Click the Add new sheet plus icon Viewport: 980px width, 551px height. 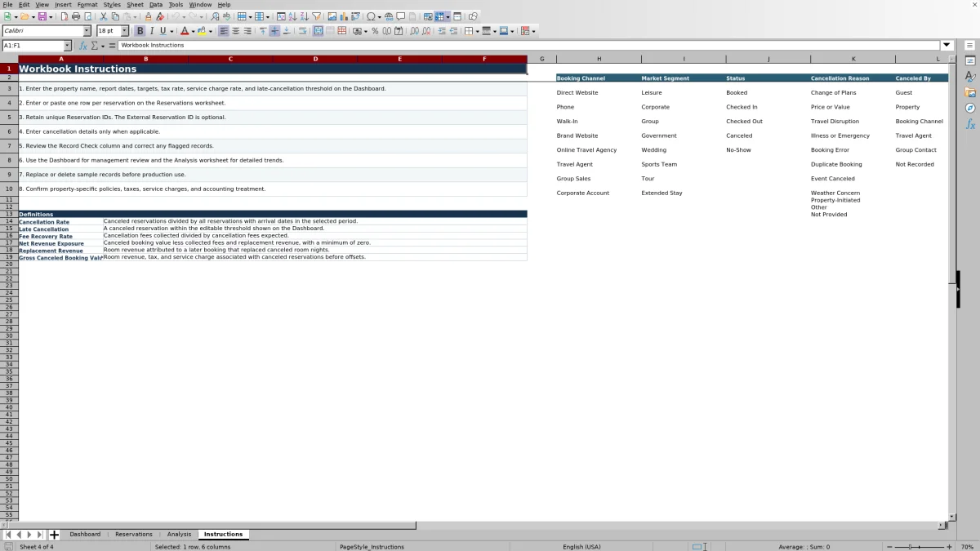coord(55,535)
